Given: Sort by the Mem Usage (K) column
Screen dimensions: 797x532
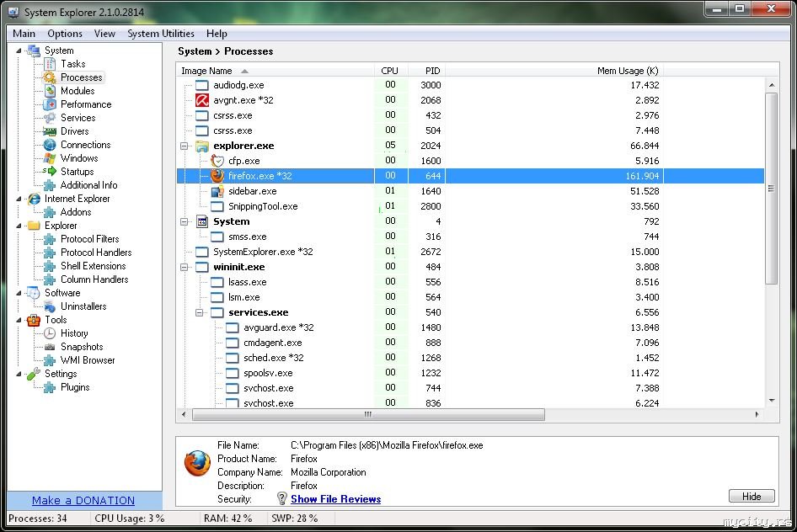Looking at the screenshot, I should tap(554, 71).
